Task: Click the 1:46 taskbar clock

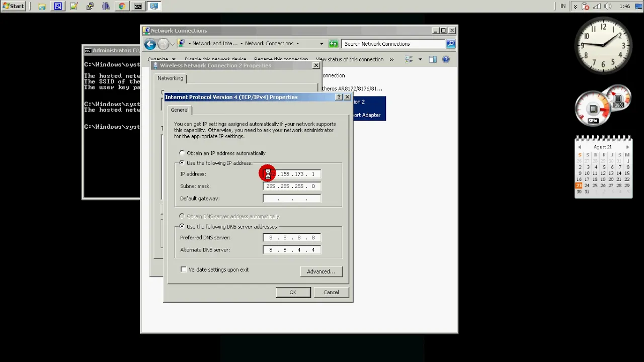Action: (624, 7)
